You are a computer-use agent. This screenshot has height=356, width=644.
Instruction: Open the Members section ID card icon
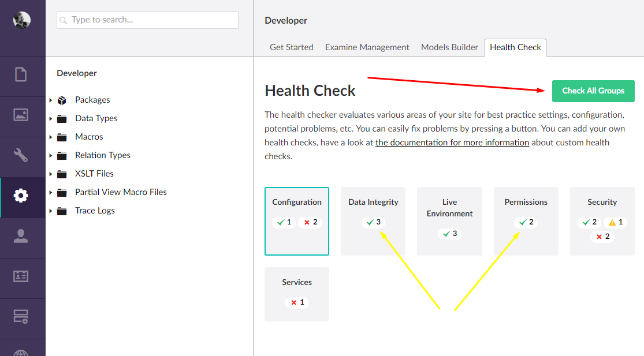(x=21, y=276)
